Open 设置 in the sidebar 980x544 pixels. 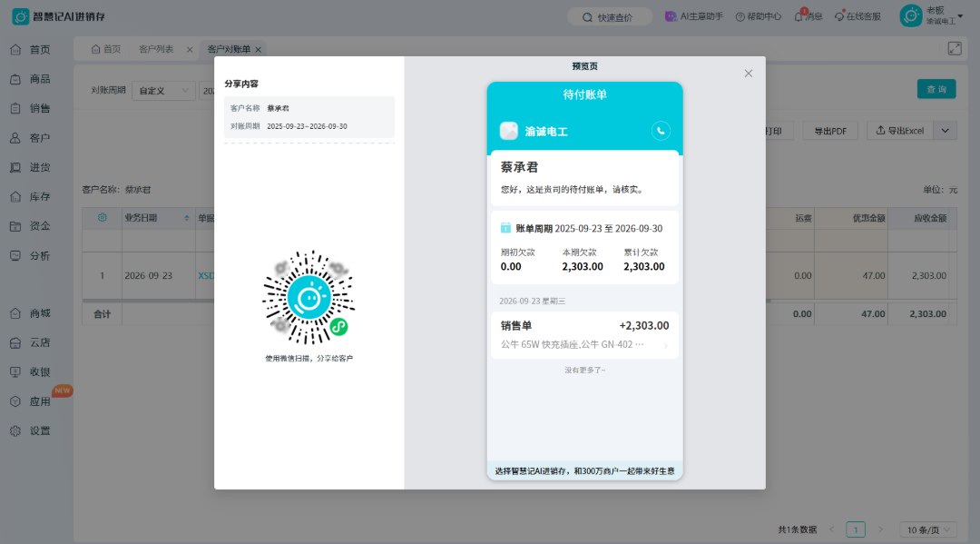[x=30, y=430]
